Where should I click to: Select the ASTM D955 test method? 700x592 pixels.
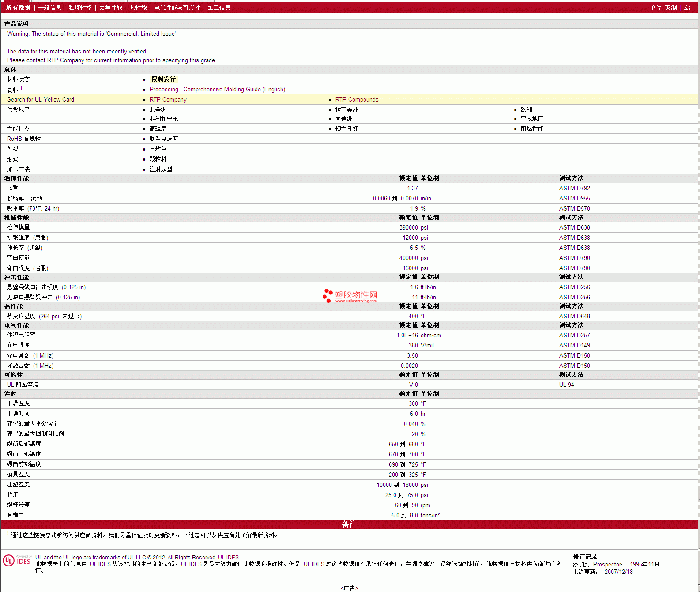[574, 198]
